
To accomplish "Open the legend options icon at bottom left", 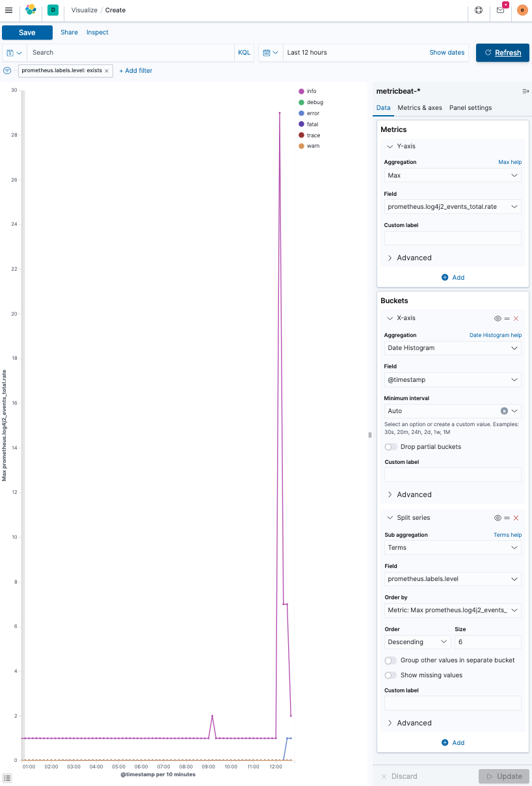I will tap(7, 778).
